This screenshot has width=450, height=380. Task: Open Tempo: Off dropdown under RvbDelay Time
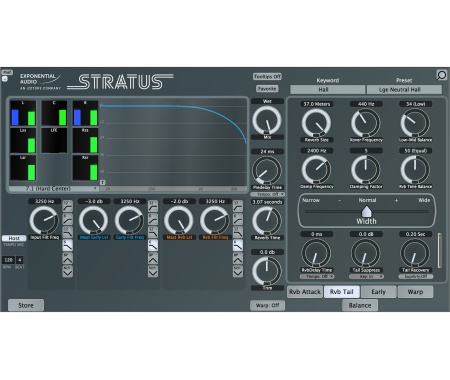tap(317, 277)
